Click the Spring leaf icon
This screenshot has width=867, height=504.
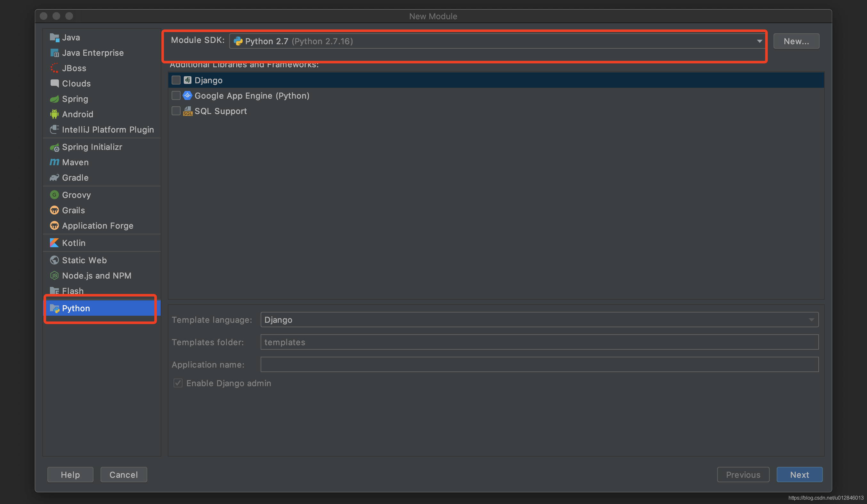point(54,99)
